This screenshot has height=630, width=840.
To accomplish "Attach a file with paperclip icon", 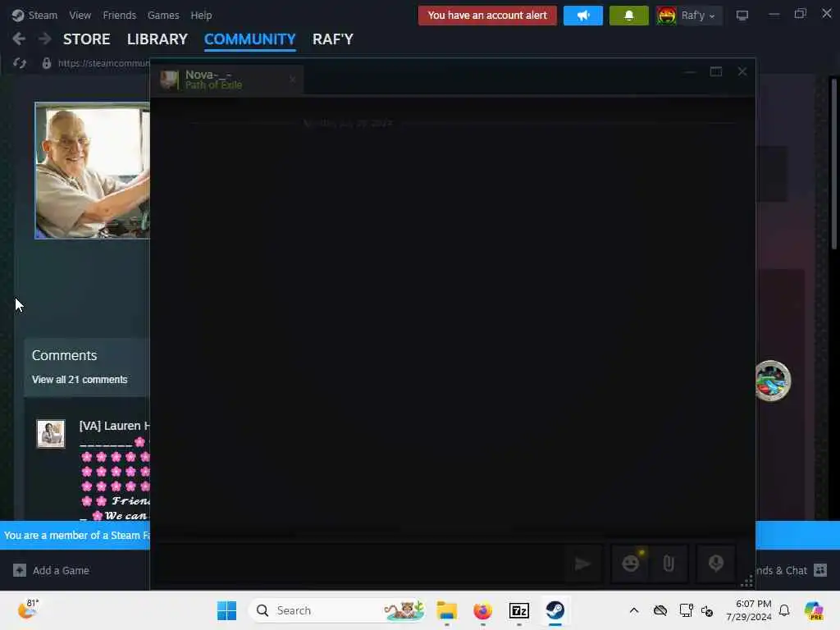I will 669,564.
